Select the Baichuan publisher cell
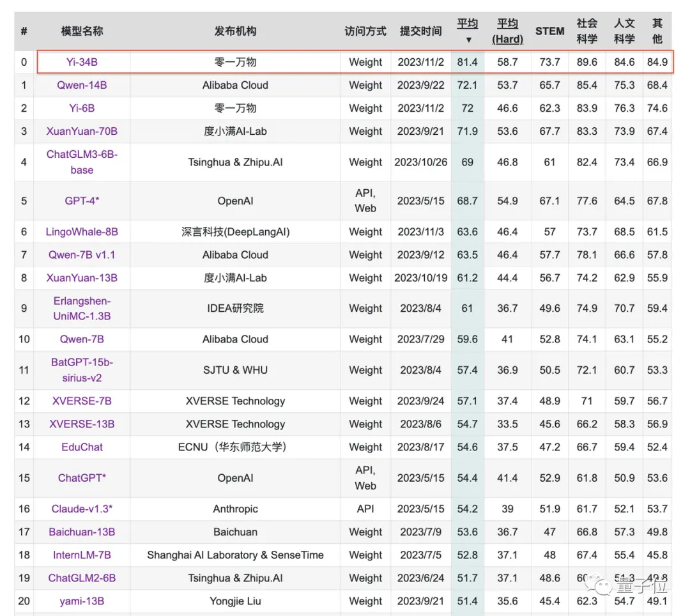Screen dimensions: 690x616 pos(235,532)
